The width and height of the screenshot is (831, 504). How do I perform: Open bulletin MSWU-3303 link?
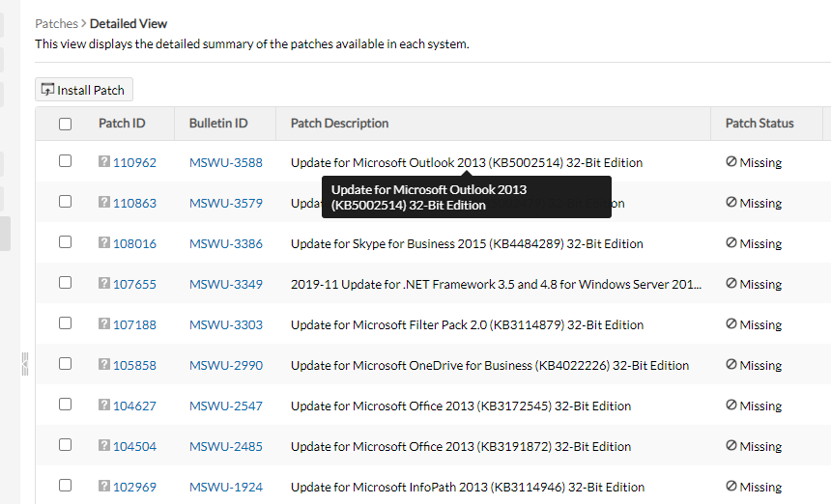(226, 325)
